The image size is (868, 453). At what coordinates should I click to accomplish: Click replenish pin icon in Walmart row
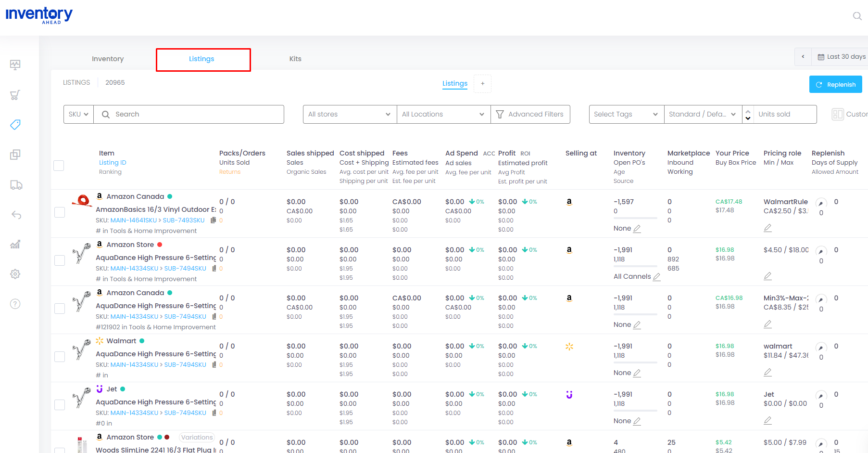821,348
